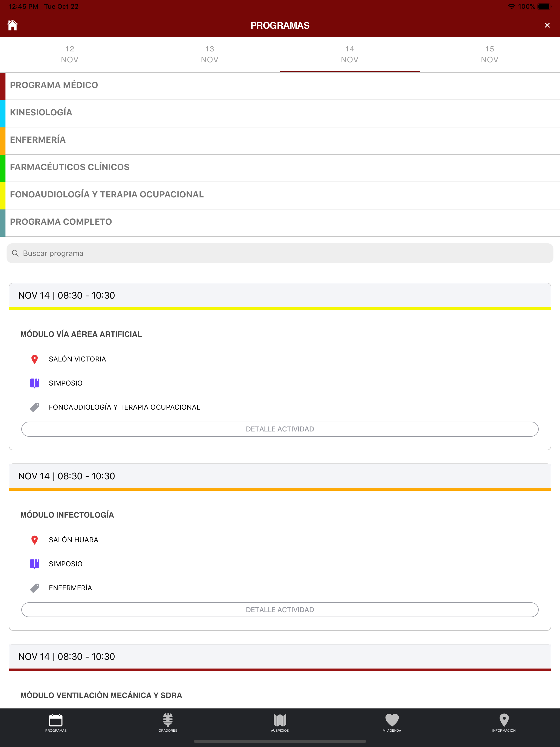
Task: Switch to the 15 NOV tab
Action: tap(489, 54)
